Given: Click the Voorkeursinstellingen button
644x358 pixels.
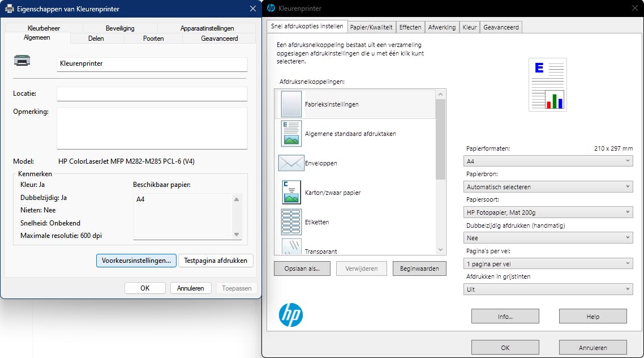Looking at the screenshot, I should click(136, 261).
